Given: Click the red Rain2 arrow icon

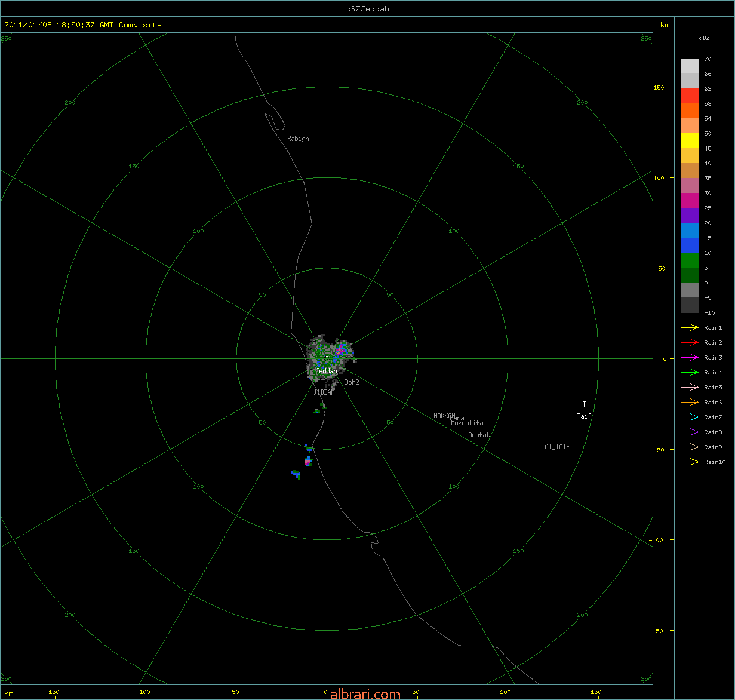Looking at the screenshot, I should point(690,342).
